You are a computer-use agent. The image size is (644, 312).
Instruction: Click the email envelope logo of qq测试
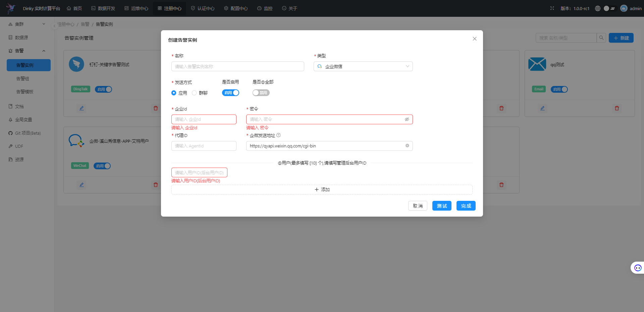click(537, 64)
